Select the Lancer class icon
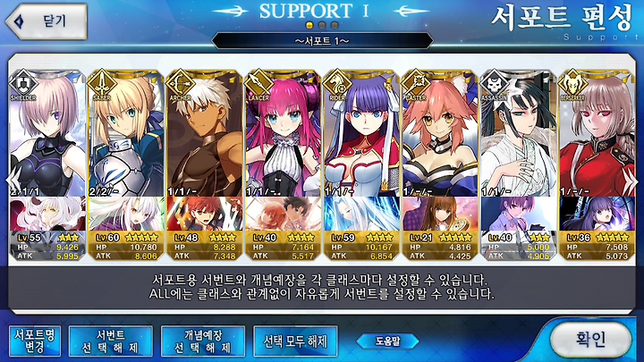This screenshot has width=644, height=362. 258,84
